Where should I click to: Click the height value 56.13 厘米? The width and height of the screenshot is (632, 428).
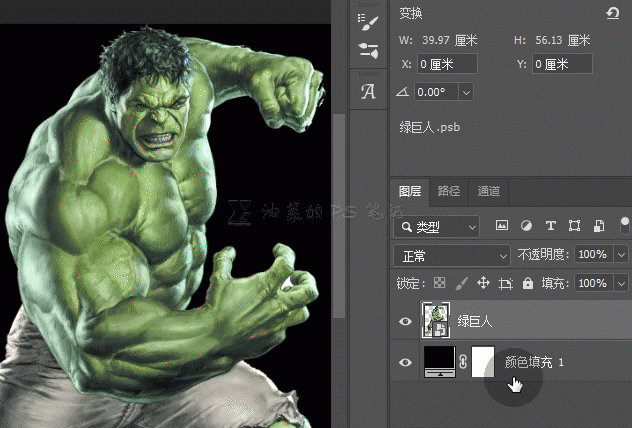(x=563, y=40)
